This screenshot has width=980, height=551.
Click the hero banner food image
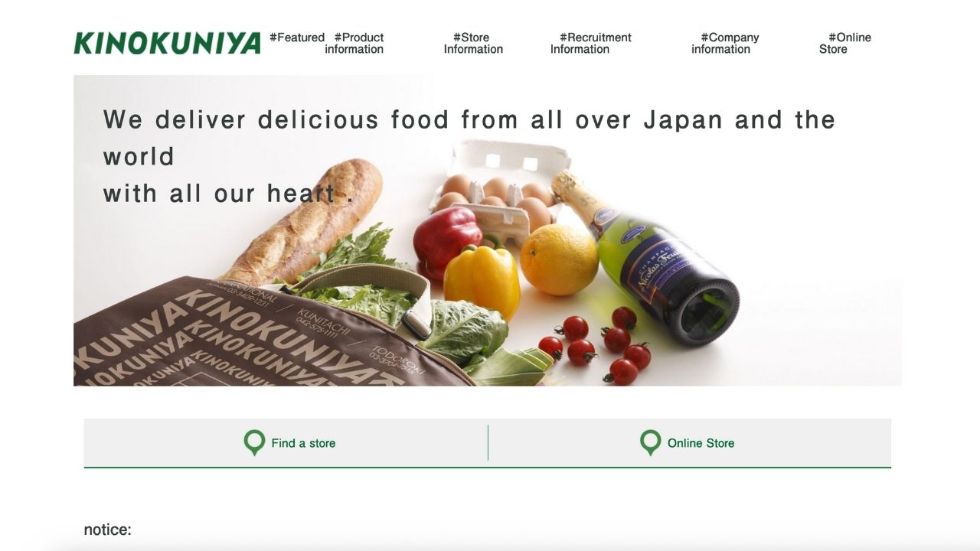pyautogui.click(x=488, y=230)
